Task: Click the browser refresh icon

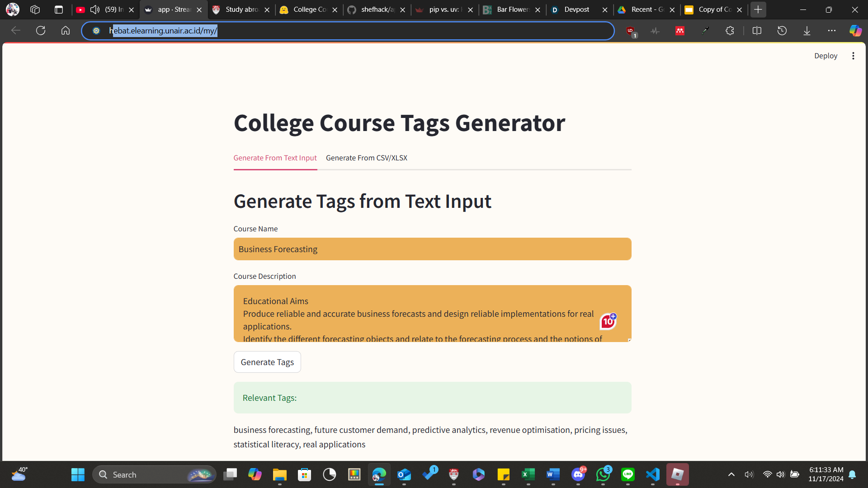Action: point(41,31)
